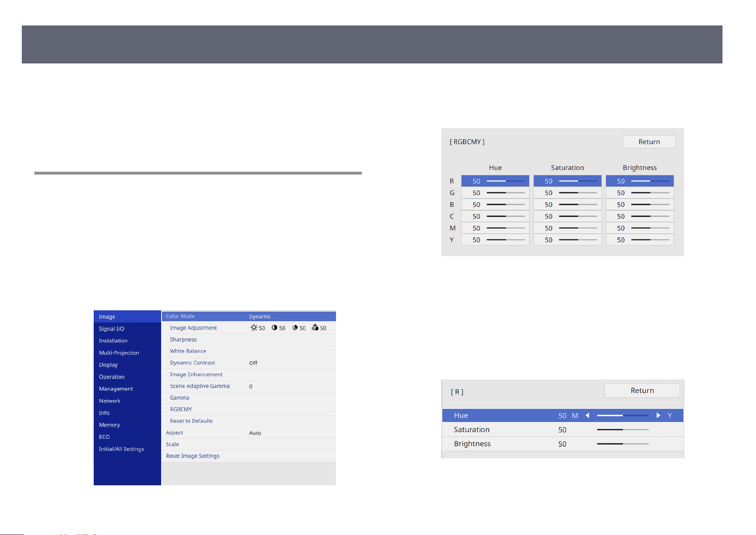This screenshot has height=535, width=756.
Task: Click the tint three-circles icon in Image Adjustment
Action: (315, 328)
